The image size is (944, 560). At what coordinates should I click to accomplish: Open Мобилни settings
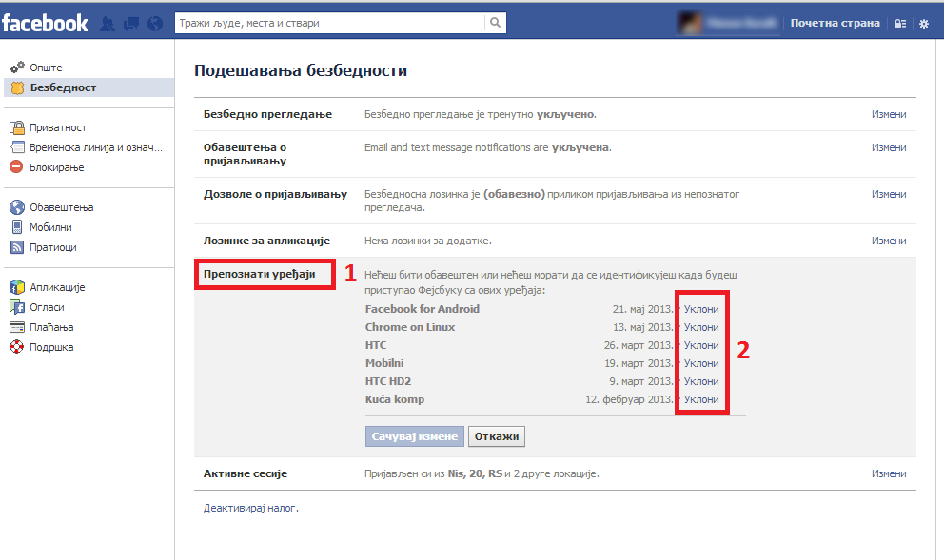tap(51, 227)
